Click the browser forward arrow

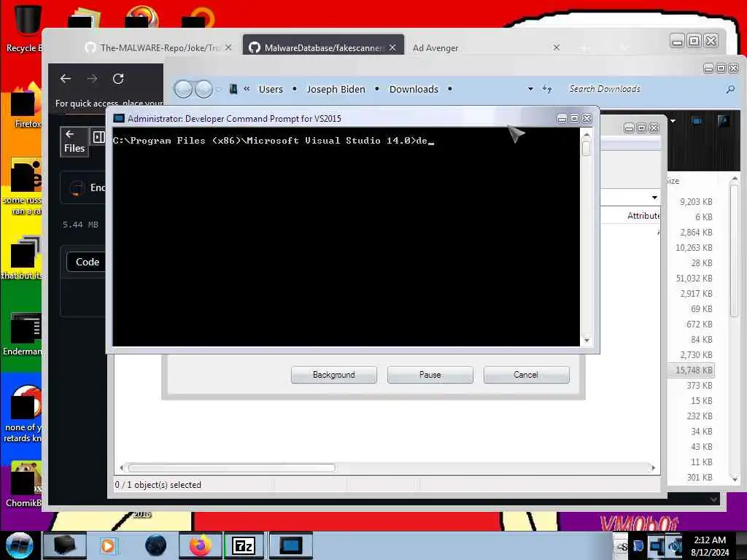(x=92, y=79)
